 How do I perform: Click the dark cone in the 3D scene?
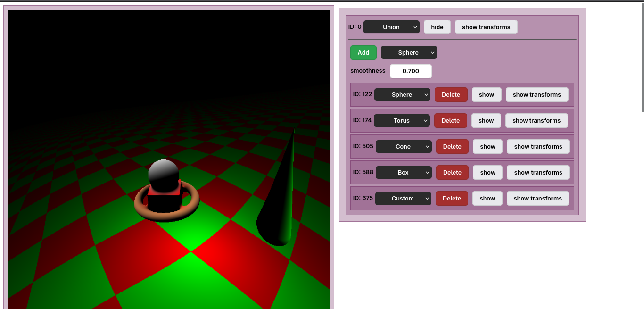(x=279, y=203)
